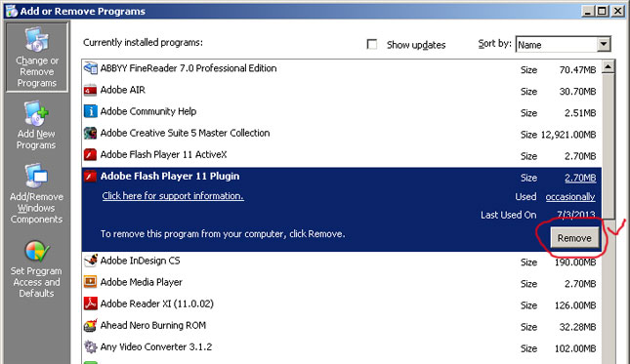Screen dimensions: 630x364
Task: Click the 70.47MB size value
Action: point(578,70)
